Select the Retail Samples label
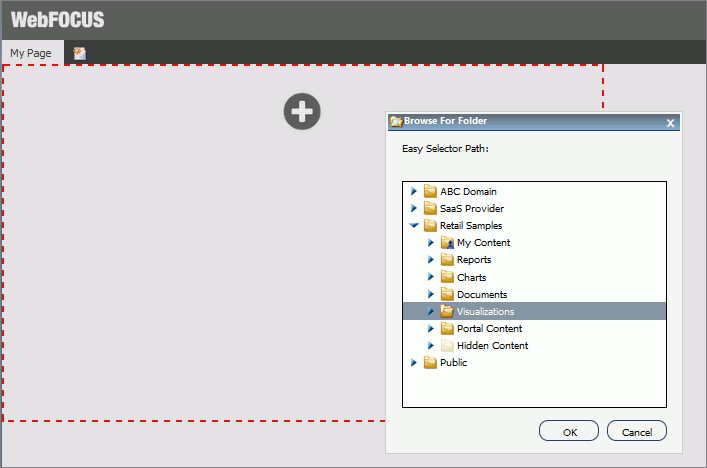Viewport: 707px width, 468px height. 471,226
